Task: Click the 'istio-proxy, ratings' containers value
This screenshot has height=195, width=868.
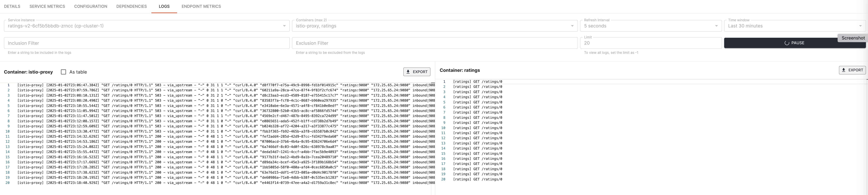Action: (316, 26)
